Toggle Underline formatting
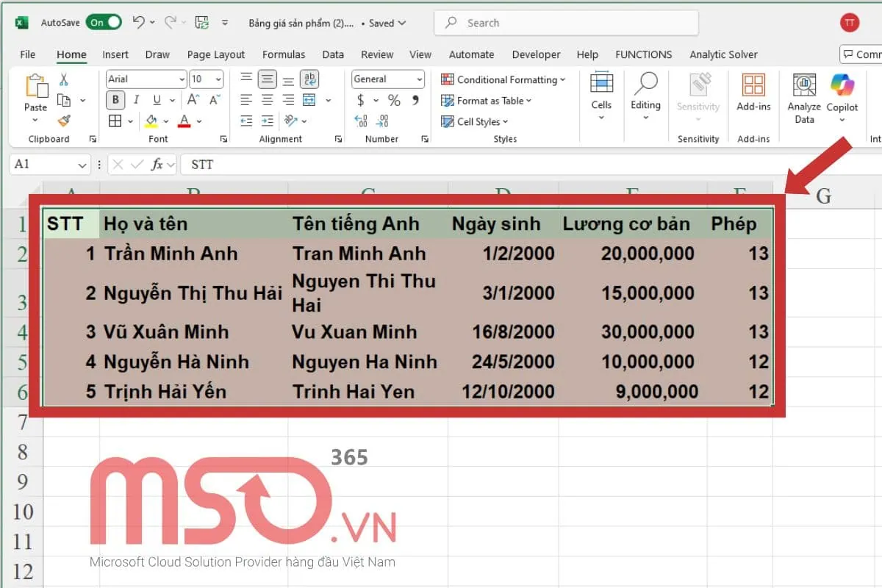The image size is (882, 588). (x=154, y=99)
